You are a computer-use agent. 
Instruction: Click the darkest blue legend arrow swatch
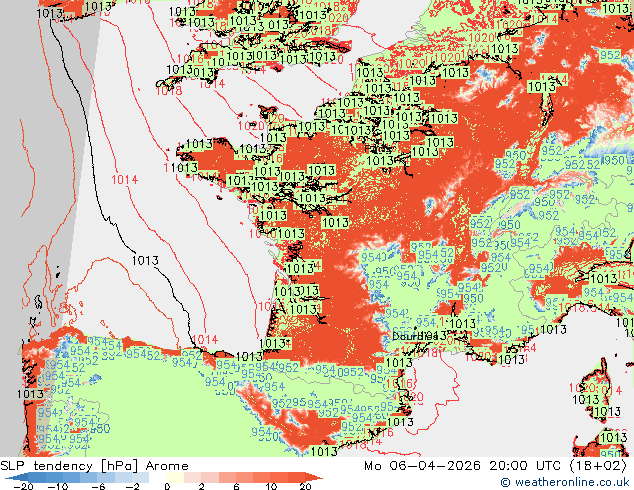[x=16, y=477]
